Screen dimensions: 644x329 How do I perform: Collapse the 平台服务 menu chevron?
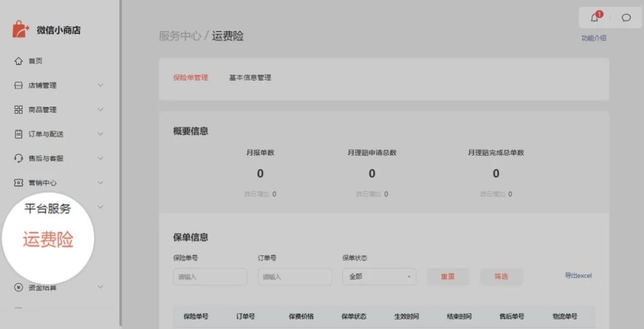click(x=100, y=207)
